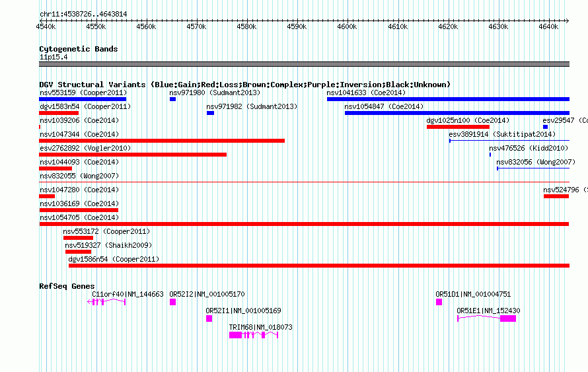Viewport: 588px width, 372px height.
Task: Open nsv971982 (Sudmant2013) variant label
Action: [x=252, y=106]
